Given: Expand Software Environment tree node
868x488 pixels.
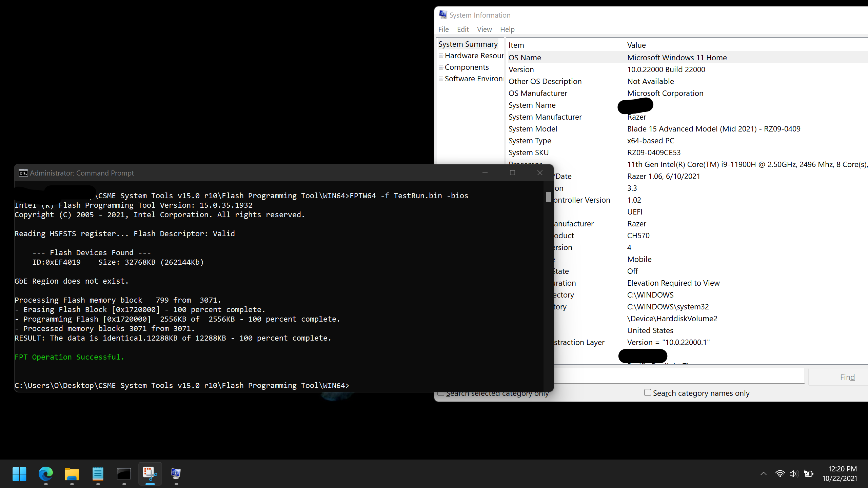Looking at the screenshot, I should point(441,79).
